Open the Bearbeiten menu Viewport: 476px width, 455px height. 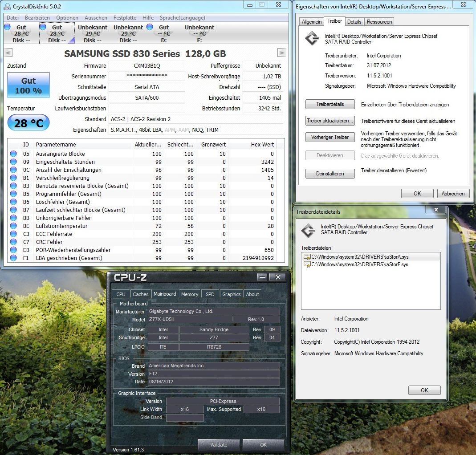pyautogui.click(x=37, y=18)
